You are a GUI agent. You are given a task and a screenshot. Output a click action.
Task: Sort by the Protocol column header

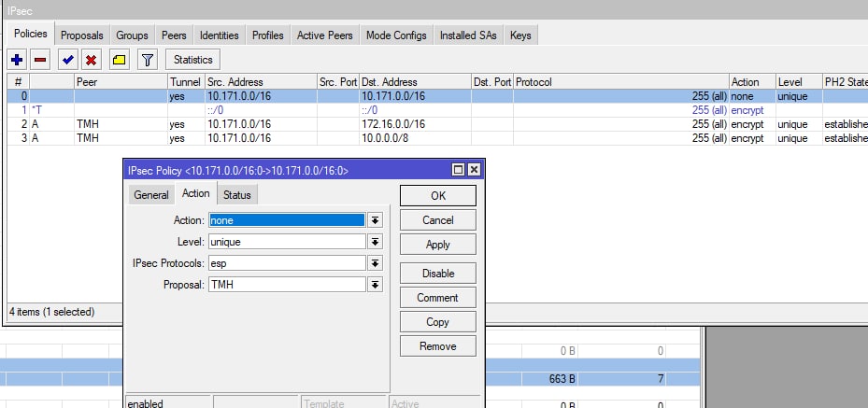pyautogui.click(x=621, y=82)
